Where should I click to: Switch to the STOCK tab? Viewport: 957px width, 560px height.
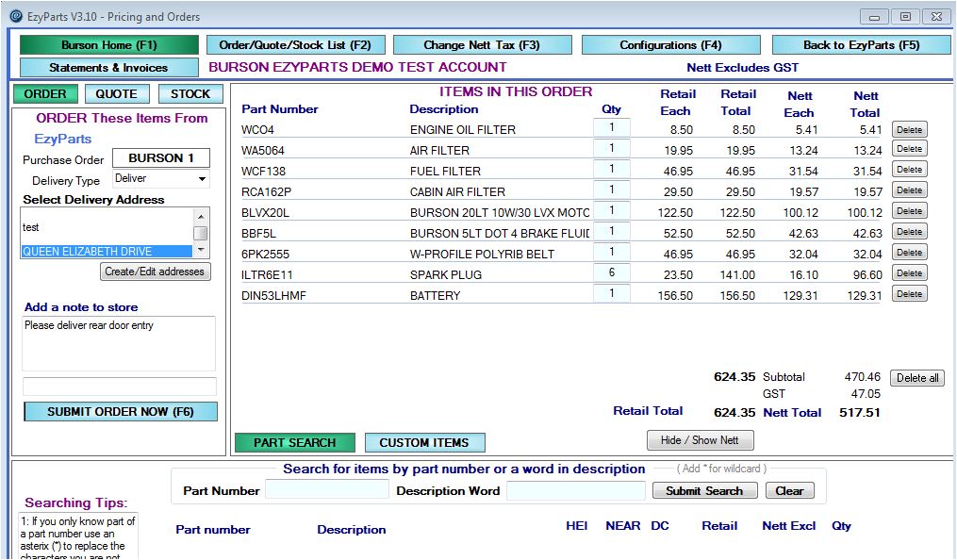click(x=190, y=94)
